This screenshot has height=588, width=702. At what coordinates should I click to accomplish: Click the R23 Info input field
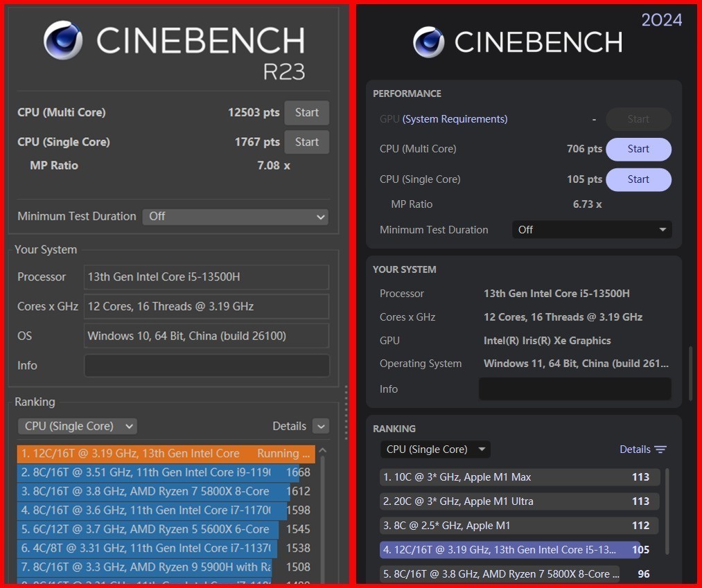click(207, 366)
